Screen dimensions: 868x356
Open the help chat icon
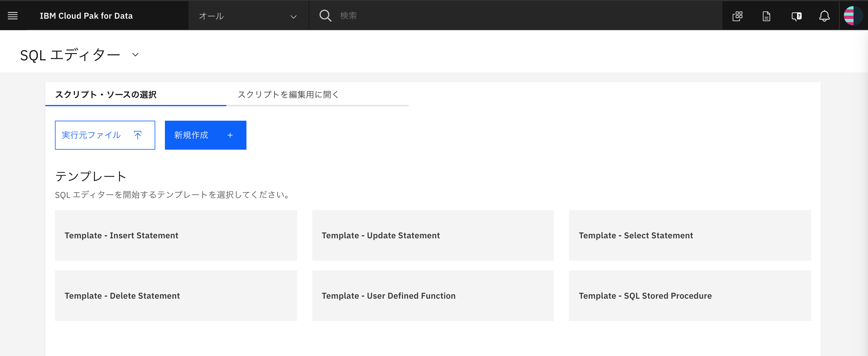pyautogui.click(x=796, y=15)
